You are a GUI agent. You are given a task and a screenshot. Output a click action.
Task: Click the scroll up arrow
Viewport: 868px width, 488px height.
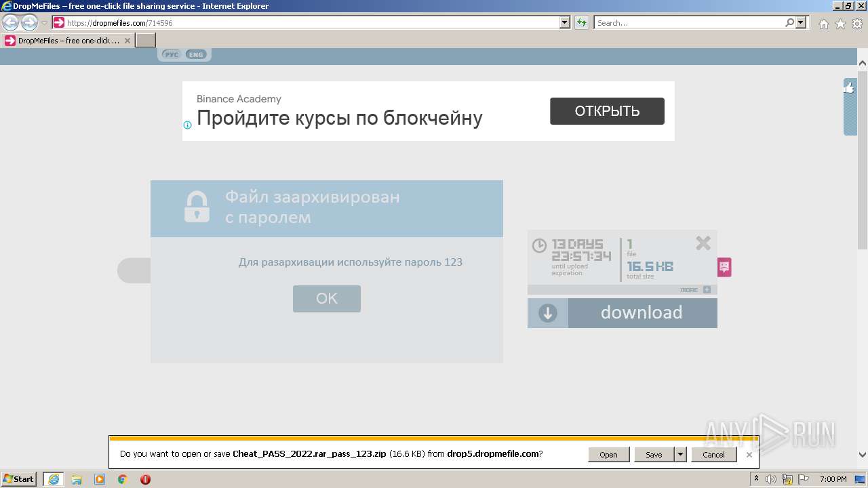point(862,63)
